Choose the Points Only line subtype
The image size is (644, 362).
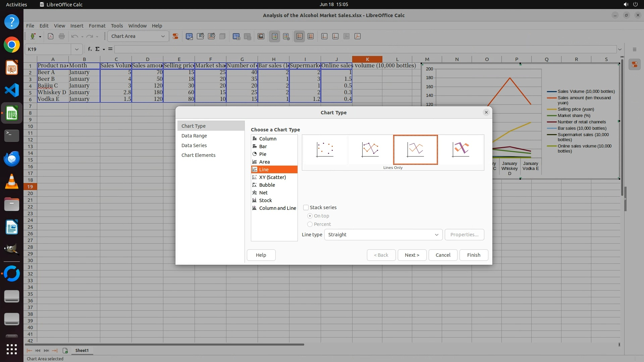point(325,149)
